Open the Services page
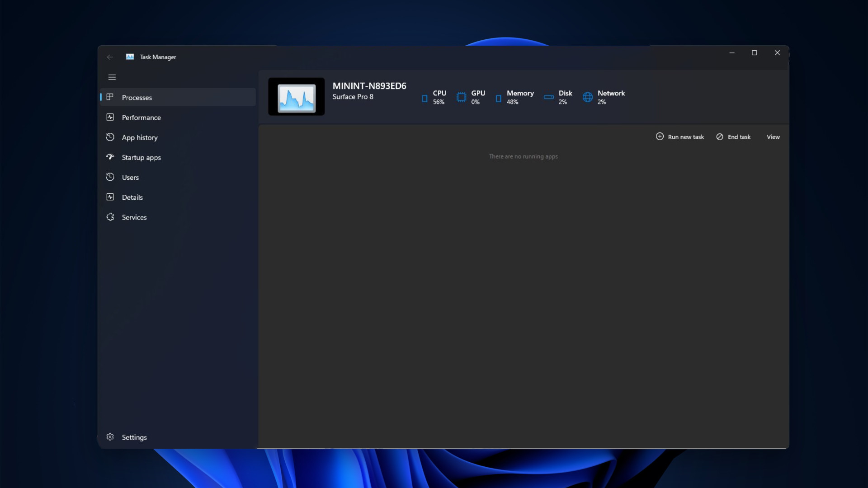Viewport: 868px width, 488px height. [x=134, y=217]
